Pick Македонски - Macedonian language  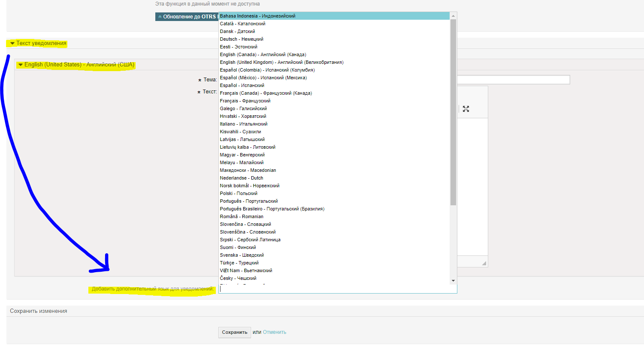click(x=334, y=170)
